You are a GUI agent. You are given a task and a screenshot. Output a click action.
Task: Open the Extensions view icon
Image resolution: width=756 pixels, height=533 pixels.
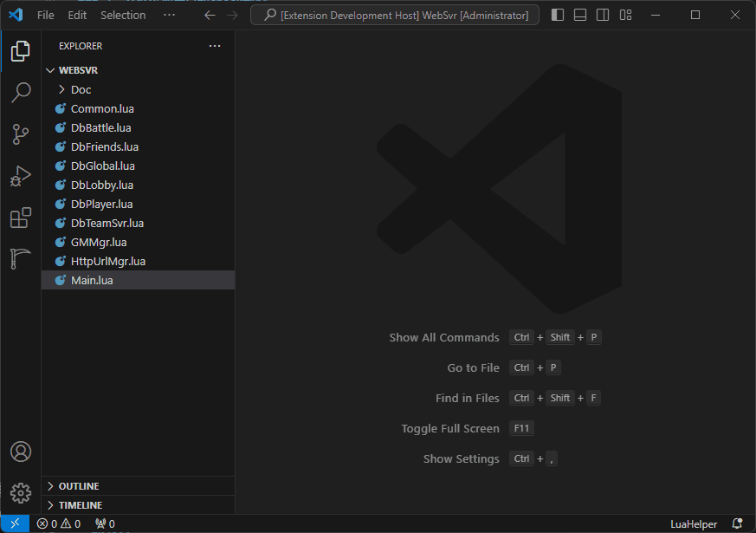pyautogui.click(x=20, y=218)
